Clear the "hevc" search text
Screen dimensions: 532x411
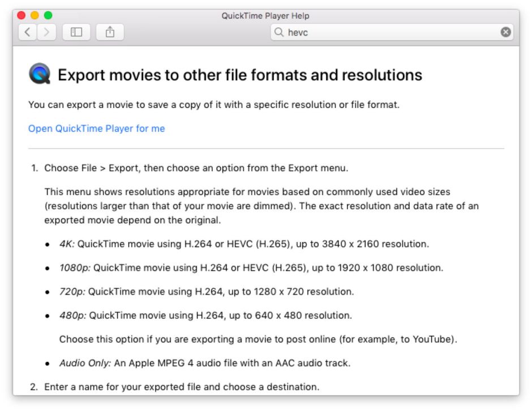[505, 32]
